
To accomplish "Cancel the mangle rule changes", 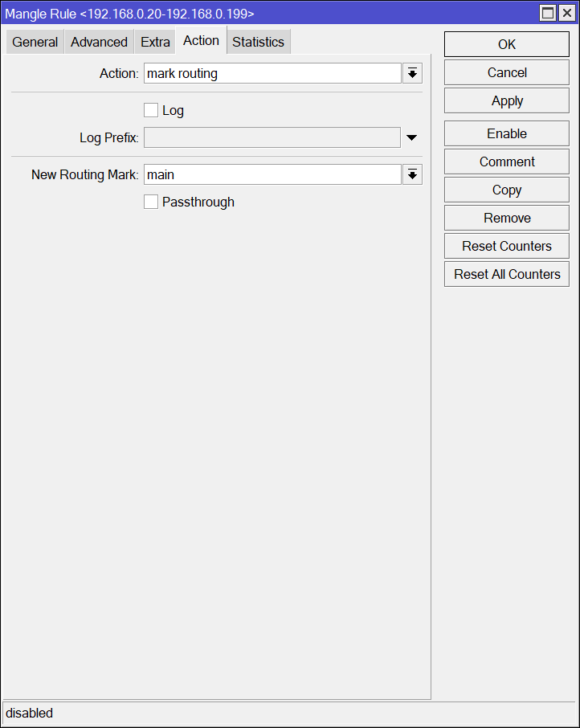I will (x=507, y=73).
